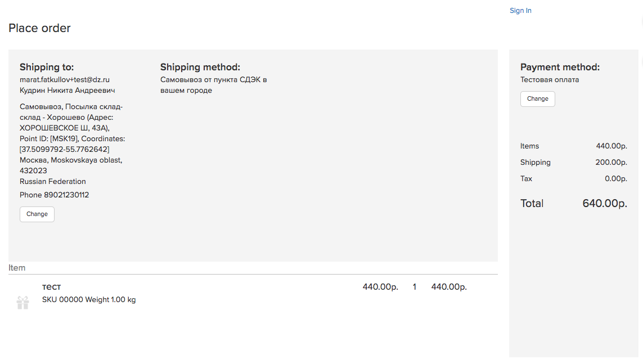Image resolution: width=643 pixels, height=364 pixels.
Task: Click the phone number 89021230112
Action: [x=66, y=195]
